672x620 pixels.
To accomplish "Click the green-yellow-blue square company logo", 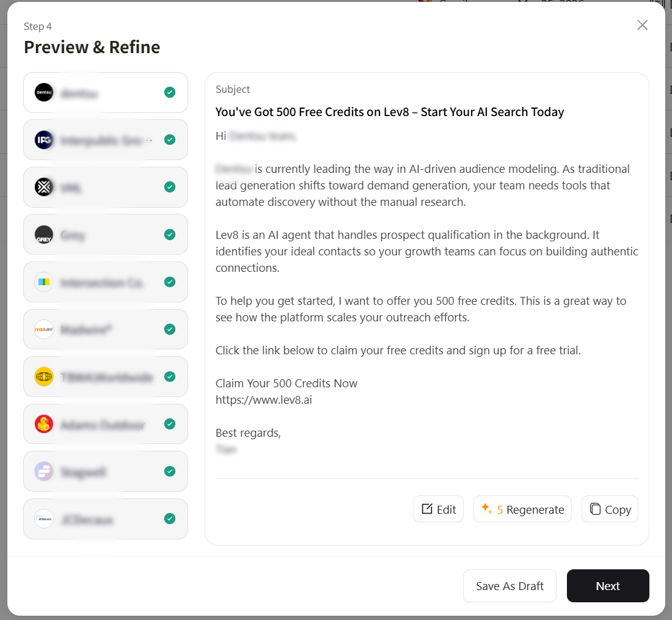I will [x=44, y=282].
